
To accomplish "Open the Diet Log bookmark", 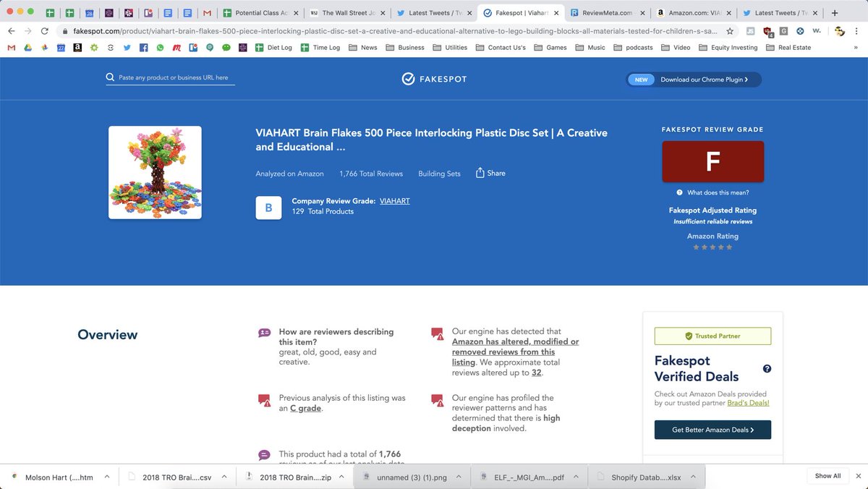I will pyautogui.click(x=273, y=48).
